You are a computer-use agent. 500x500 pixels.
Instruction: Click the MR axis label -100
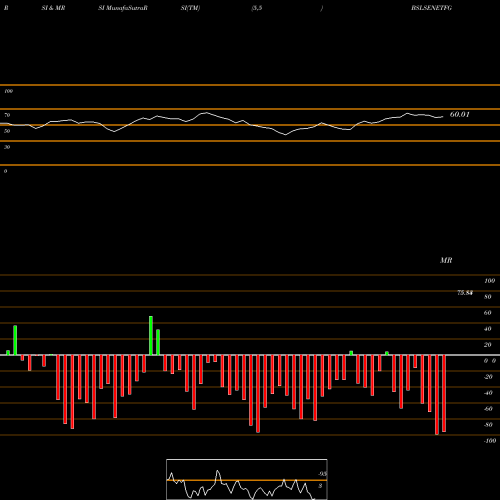[490, 441]
